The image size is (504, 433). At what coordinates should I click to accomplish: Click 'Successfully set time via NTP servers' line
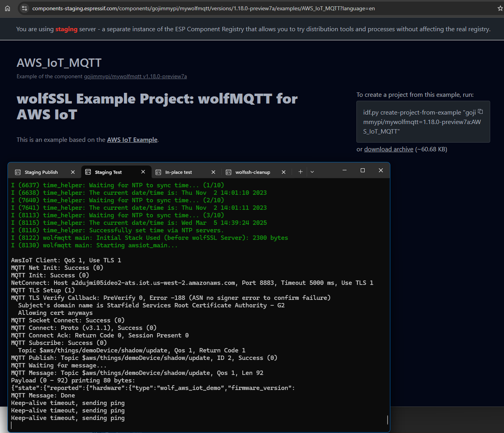pyautogui.click(x=118, y=230)
